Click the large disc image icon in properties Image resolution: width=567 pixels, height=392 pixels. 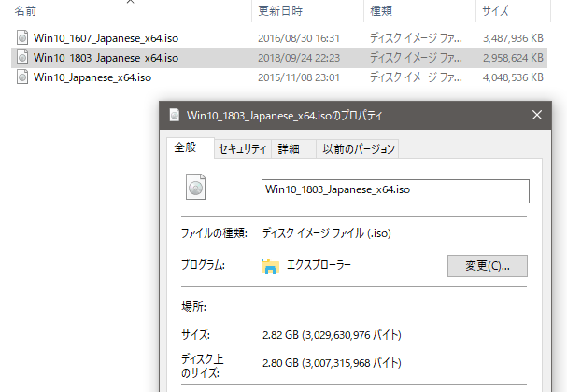[x=195, y=187]
